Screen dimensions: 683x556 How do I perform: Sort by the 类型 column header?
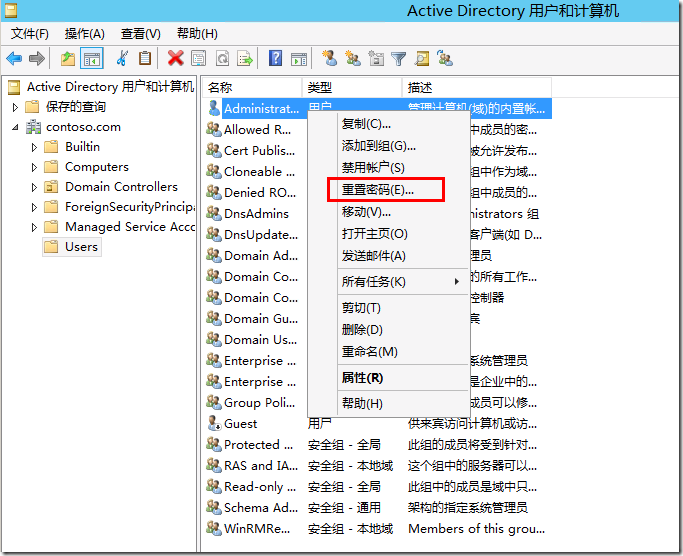pos(352,88)
